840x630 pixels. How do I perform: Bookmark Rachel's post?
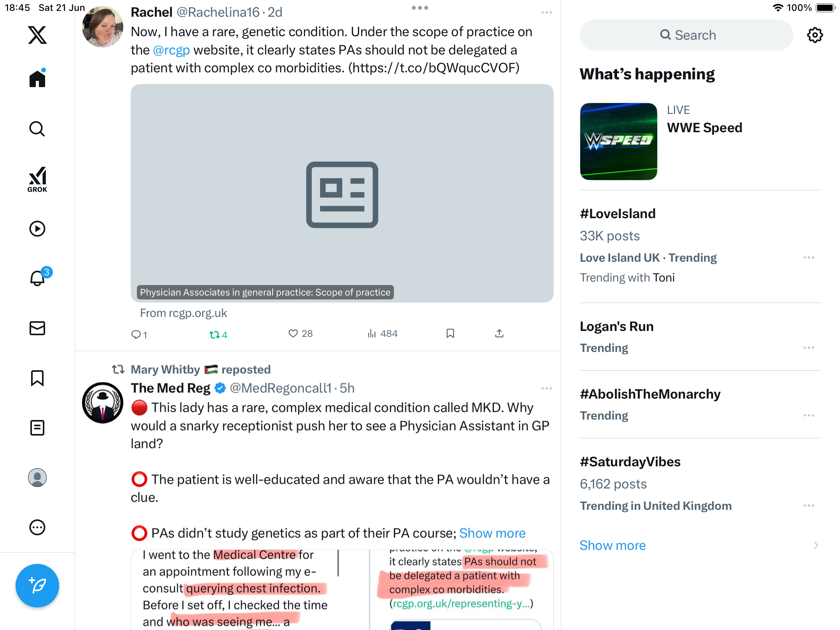point(450,334)
